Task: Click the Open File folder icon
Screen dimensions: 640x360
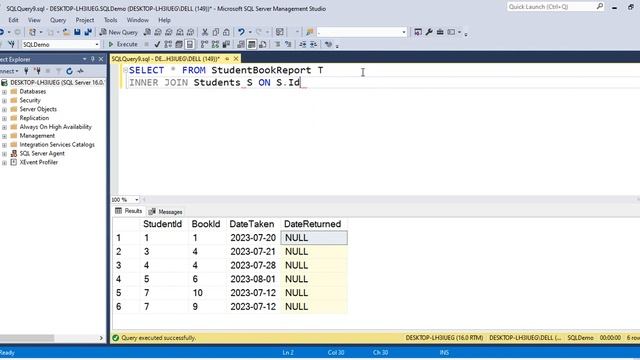Action: pyautogui.click(x=66, y=32)
